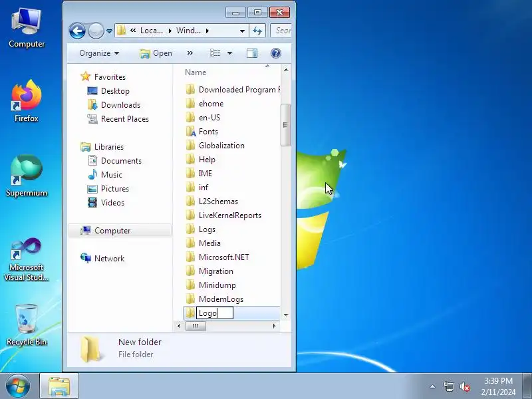Click the Open toolbar button
The width and height of the screenshot is (532, 399).
pyautogui.click(x=156, y=53)
